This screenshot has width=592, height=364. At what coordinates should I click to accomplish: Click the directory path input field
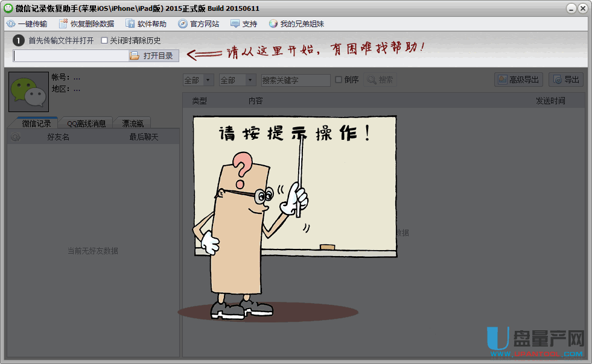coord(70,55)
